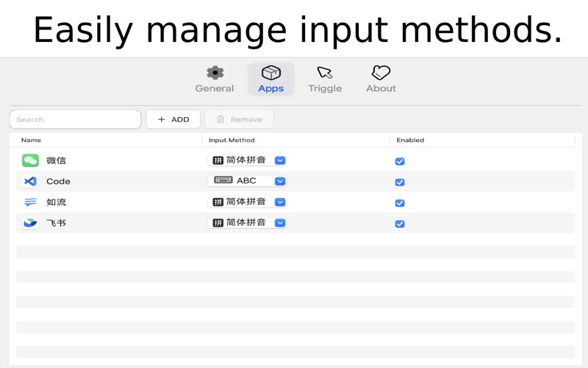This screenshot has width=588, height=368.
Task: Open input method dropdown for 微信
Action: coord(280,160)
